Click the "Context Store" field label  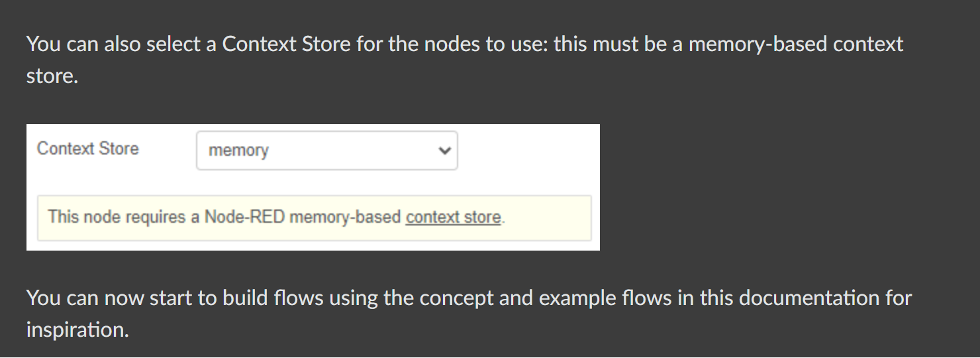(x=88, y=149)
